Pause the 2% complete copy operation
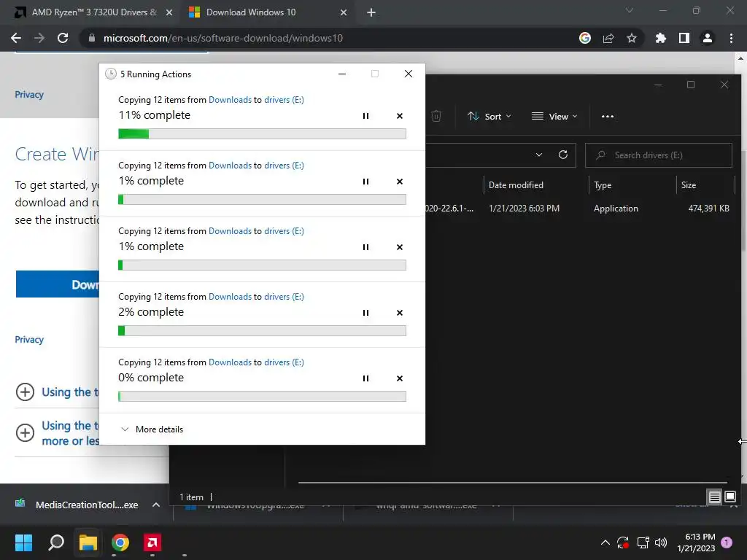747x560 pixels. click(x=365, y=313)
